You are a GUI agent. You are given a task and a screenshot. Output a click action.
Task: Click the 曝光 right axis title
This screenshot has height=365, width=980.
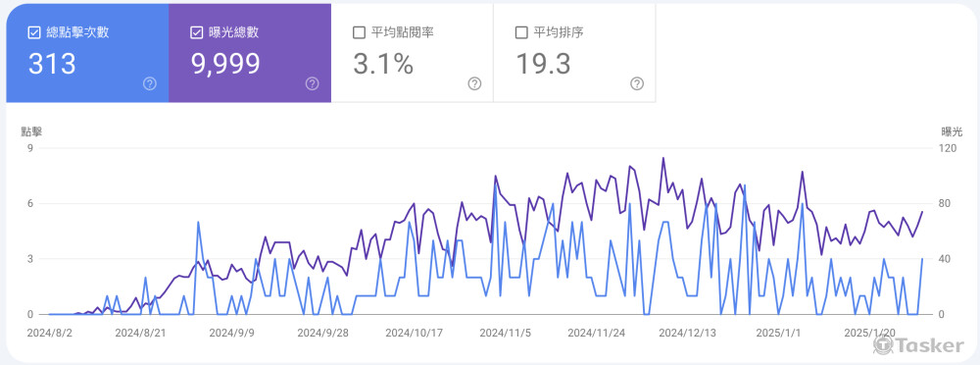pos(952,131)
